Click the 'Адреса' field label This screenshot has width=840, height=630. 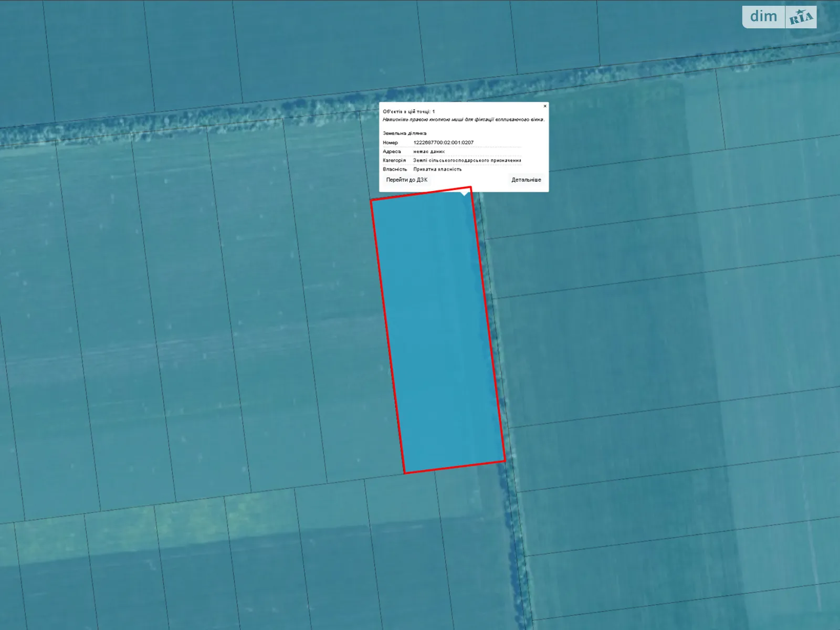coord(392,151)
